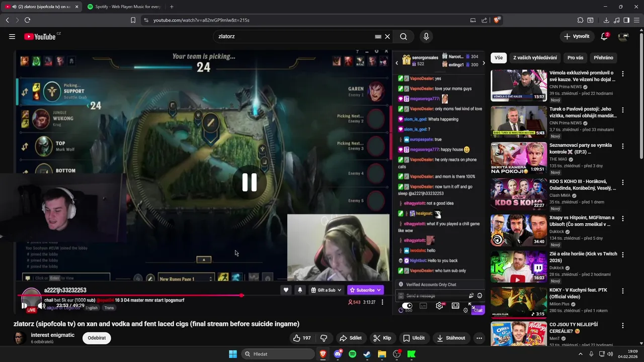The height and width of the screenshot is (362, 644).
Task: Clear the zlatorz search text
Action: pos(387,37)
